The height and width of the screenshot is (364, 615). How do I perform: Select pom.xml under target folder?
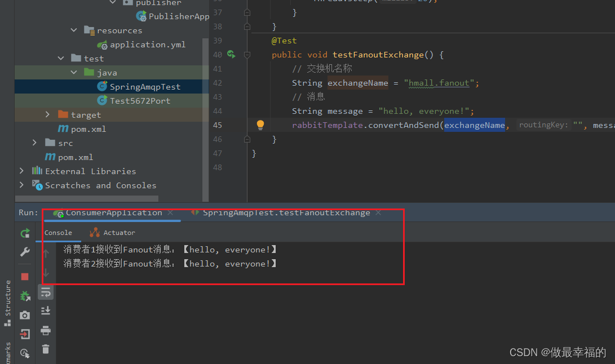tap(89, 129)
